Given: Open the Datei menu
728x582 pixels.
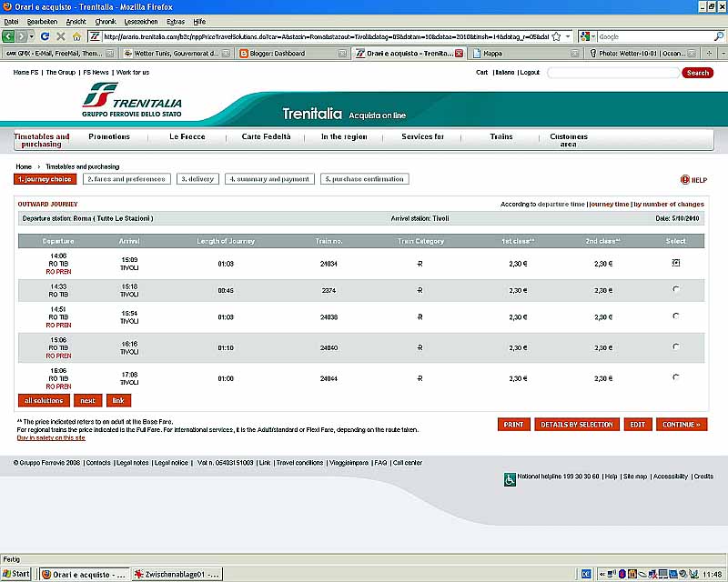Looking at the screenshot, I should click(11, 21).
